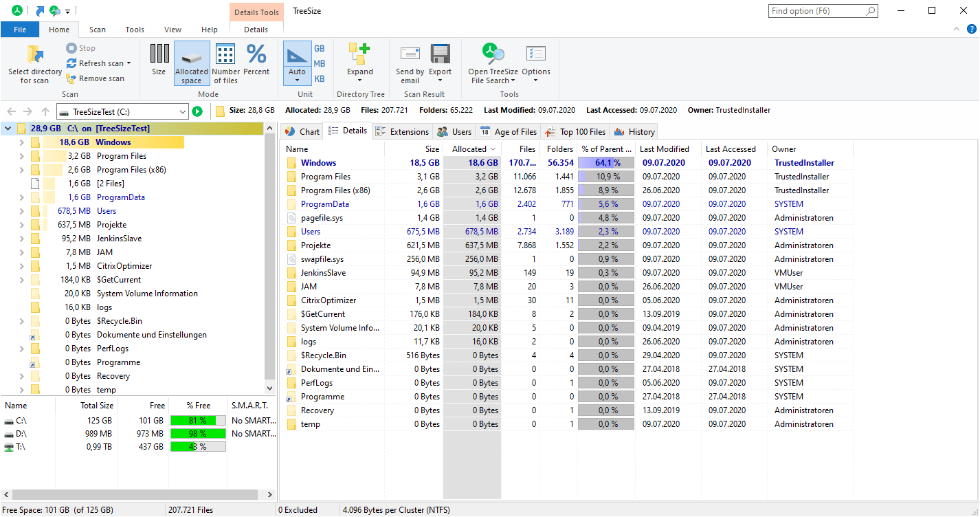Select the CitrixOptimizer folder row icon
The width and height of the screenshot is (980, 517).
(x=291, y=300)
